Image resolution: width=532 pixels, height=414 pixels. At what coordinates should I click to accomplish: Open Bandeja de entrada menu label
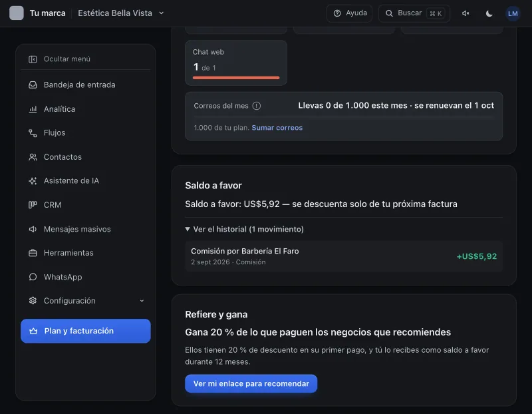[x=79, y=85]
